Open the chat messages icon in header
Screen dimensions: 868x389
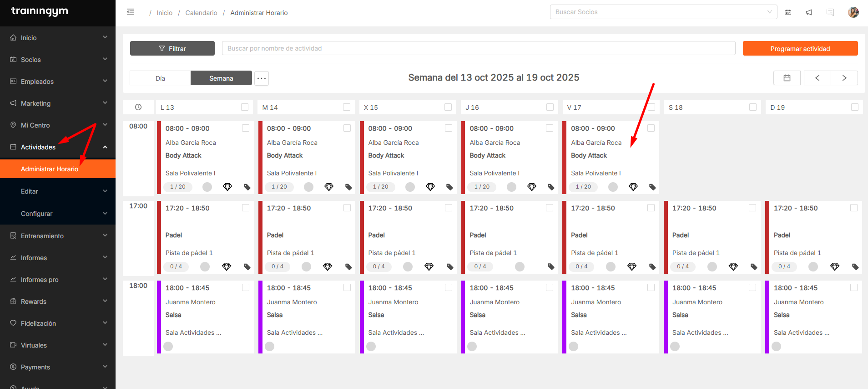tap(830, 12)
